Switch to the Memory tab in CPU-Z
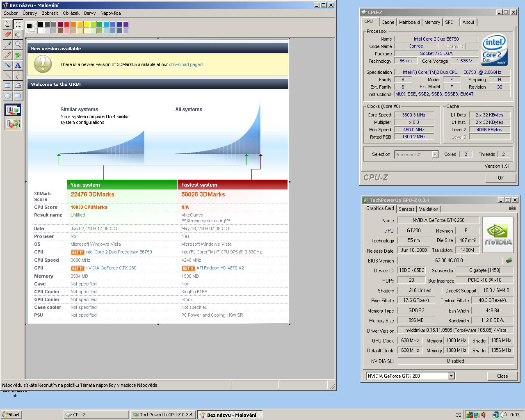 tap(432, 22)
